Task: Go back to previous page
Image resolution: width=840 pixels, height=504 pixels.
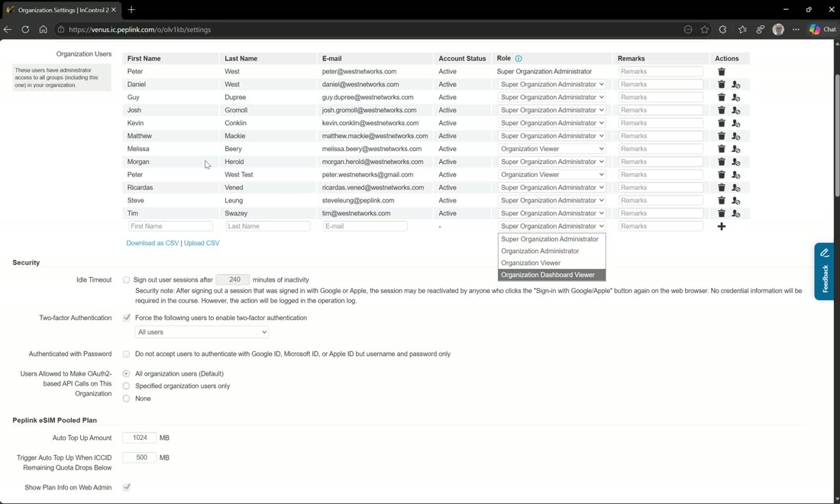Action: (8, 30)
